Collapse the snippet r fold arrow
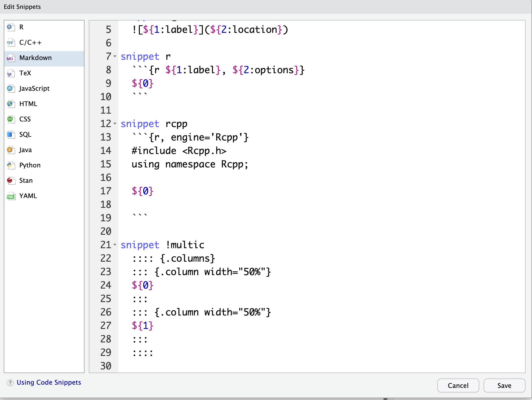 pos(115,56)
